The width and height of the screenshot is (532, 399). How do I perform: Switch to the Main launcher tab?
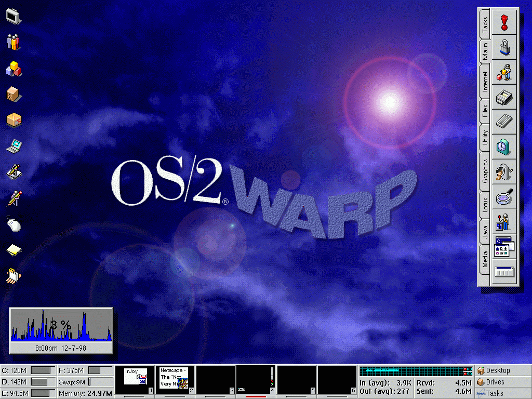(485, 51)
